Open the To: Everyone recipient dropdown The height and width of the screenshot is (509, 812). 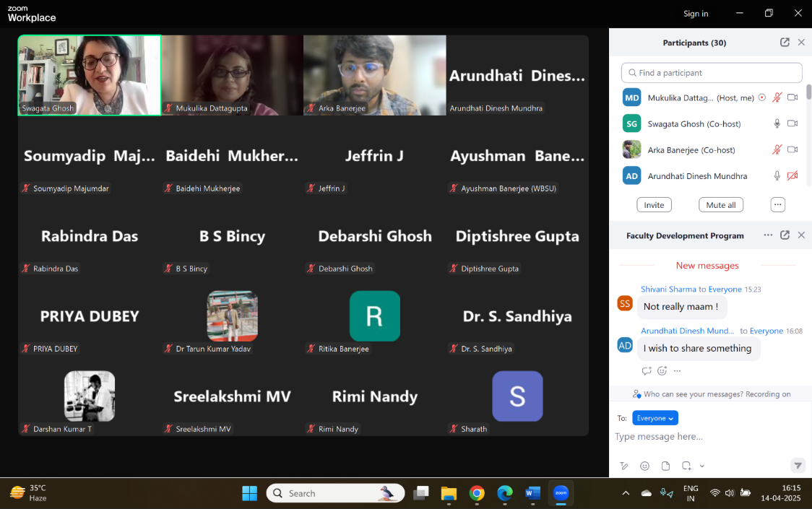coord(655,418)
